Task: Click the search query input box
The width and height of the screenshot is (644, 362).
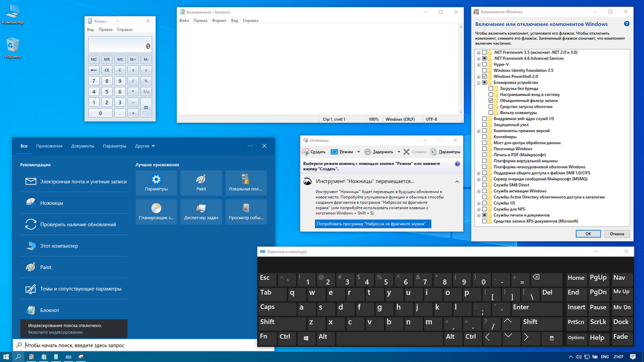Action: pyautogui.click(x=143, y=345)
